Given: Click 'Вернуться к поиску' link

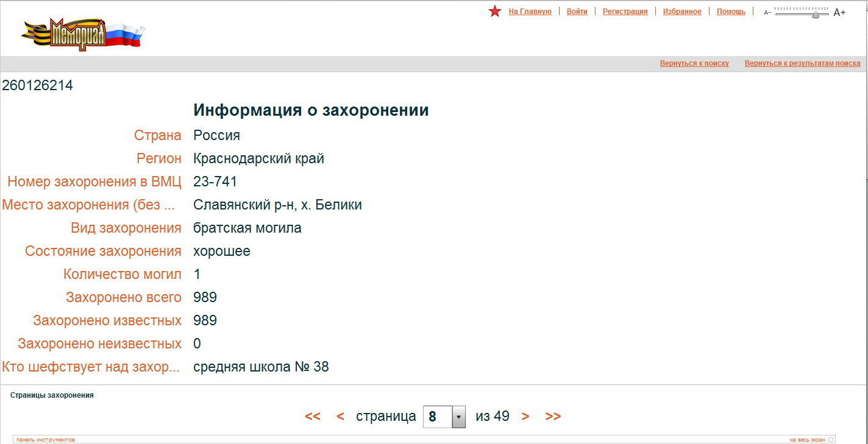Looking at the screenshot, I should click(694, 63).
